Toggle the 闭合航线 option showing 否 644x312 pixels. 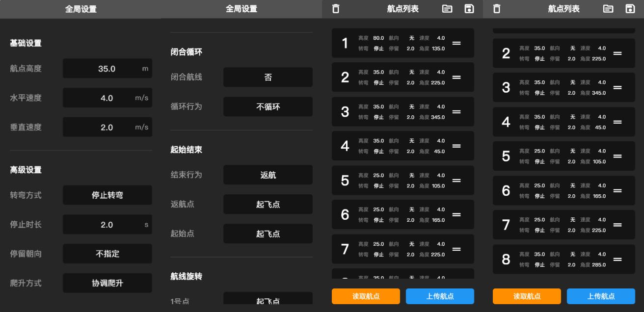point(268,77)
